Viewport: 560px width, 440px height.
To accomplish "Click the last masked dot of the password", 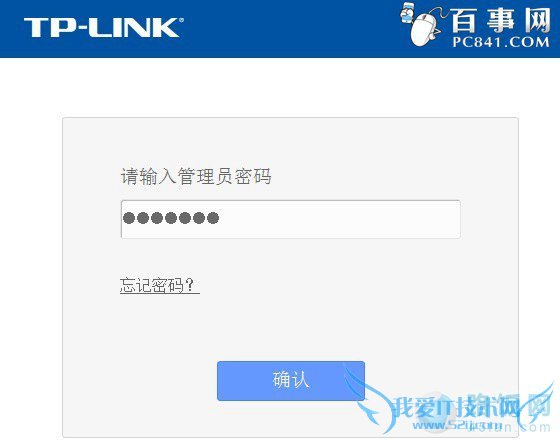I will click(213, 218).
